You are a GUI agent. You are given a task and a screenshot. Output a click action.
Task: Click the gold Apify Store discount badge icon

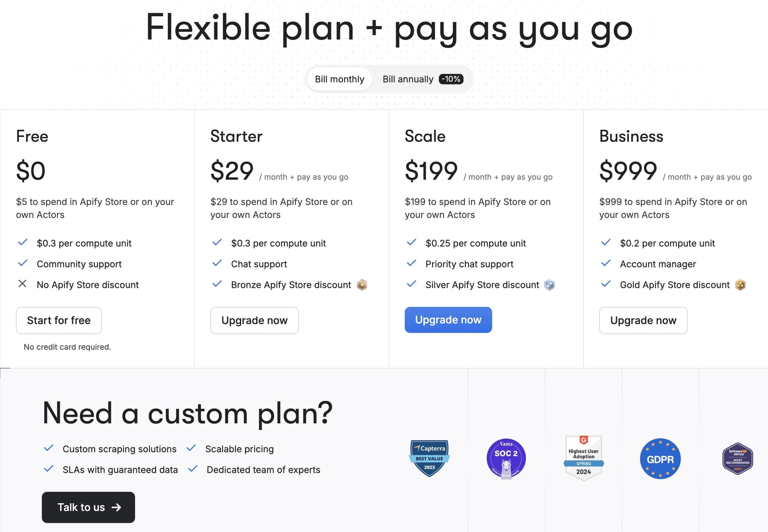pyautogui.click(x=740, y=285)
